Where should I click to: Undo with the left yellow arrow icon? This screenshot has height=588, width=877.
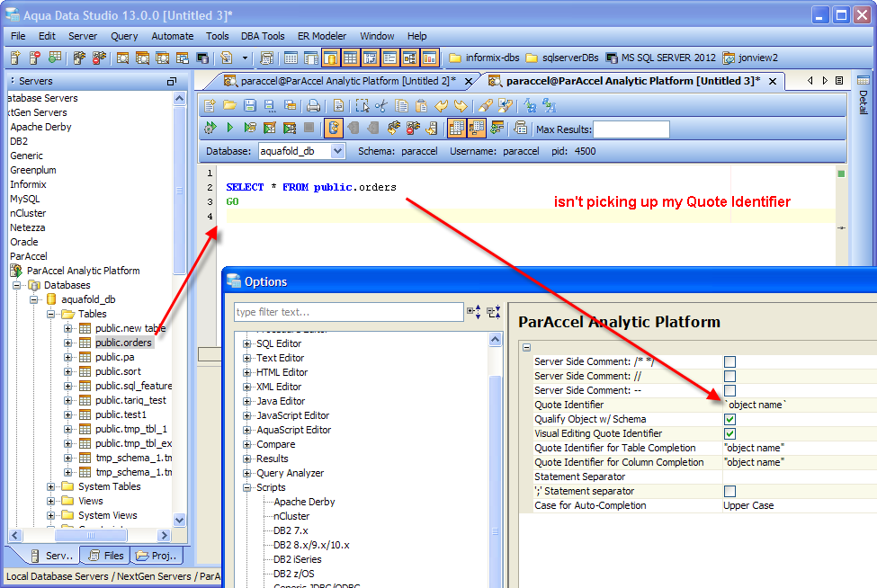coord(442,105)
